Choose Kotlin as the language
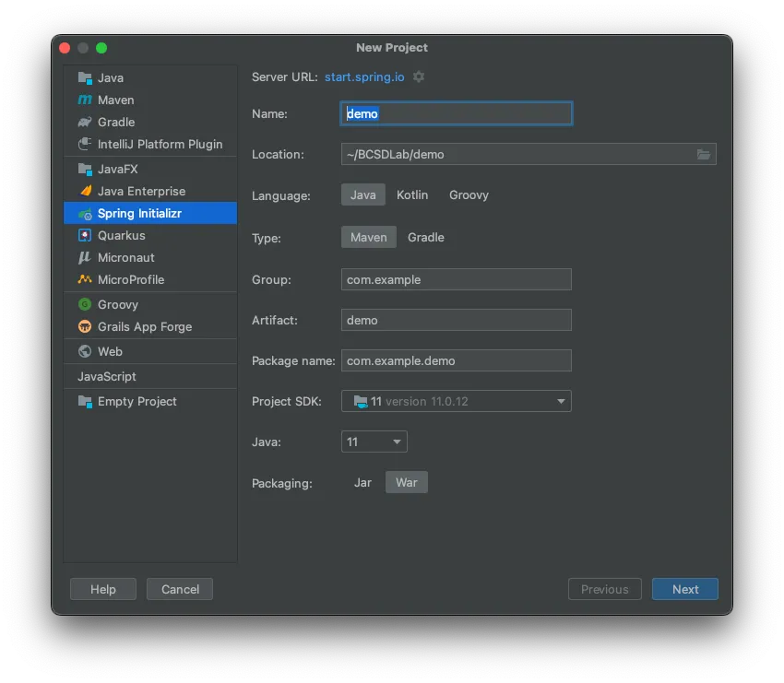This screenshot has height=683, width=784. [x=412, y=194]
